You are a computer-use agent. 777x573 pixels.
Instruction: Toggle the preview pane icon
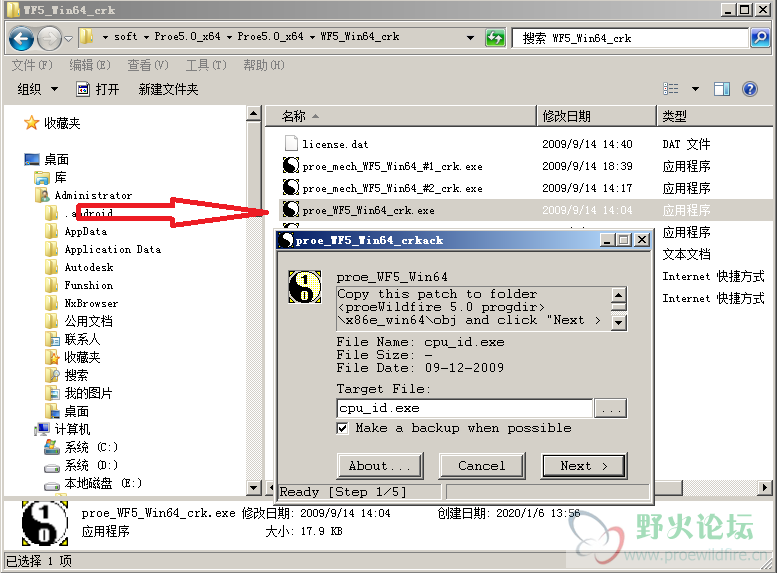click(722, 89)
